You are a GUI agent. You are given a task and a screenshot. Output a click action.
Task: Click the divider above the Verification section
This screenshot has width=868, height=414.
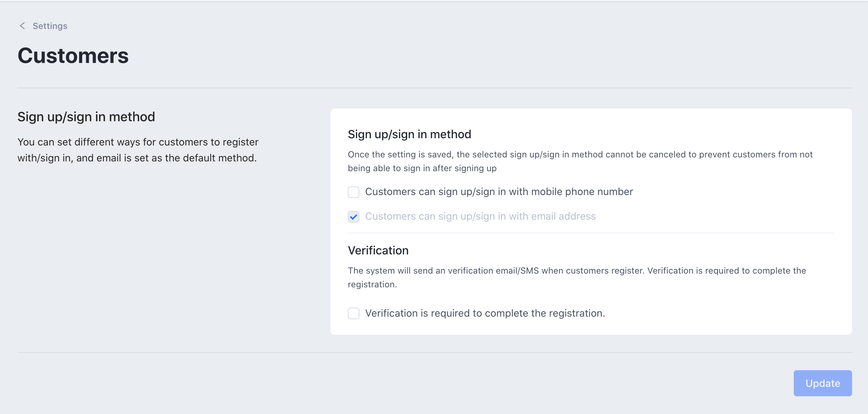point(591,233)
